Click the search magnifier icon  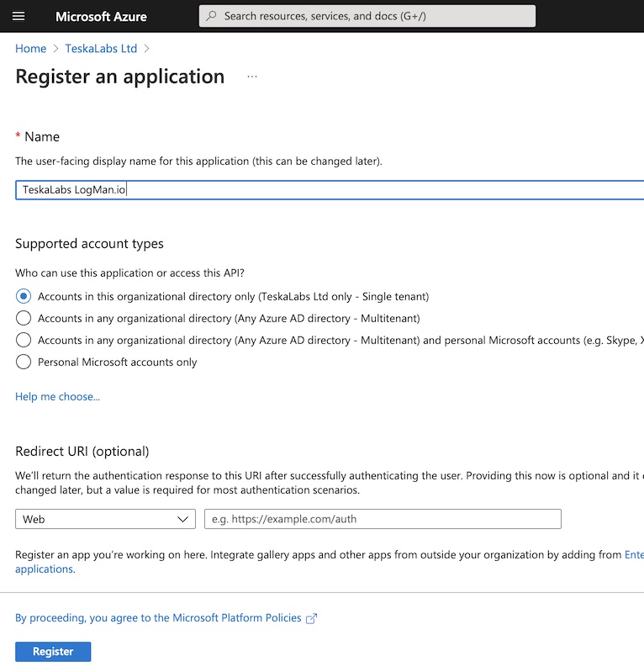[x=211, y=16]
